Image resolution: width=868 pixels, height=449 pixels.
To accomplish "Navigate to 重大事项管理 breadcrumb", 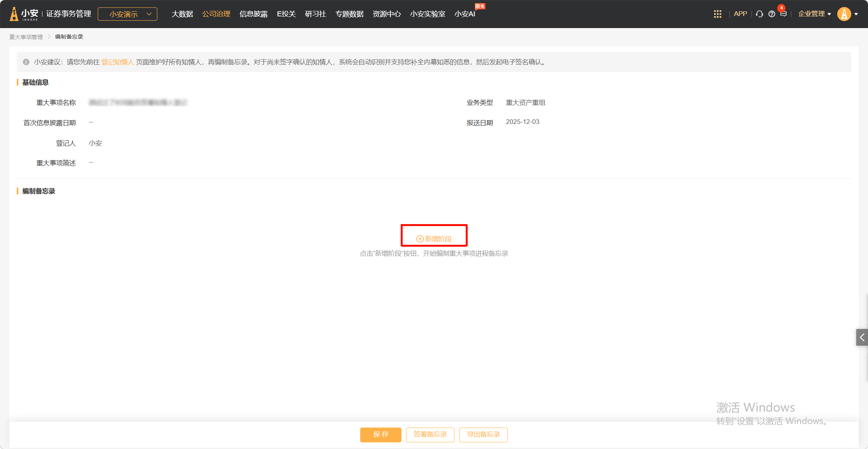I will click(x=26, y=37).
